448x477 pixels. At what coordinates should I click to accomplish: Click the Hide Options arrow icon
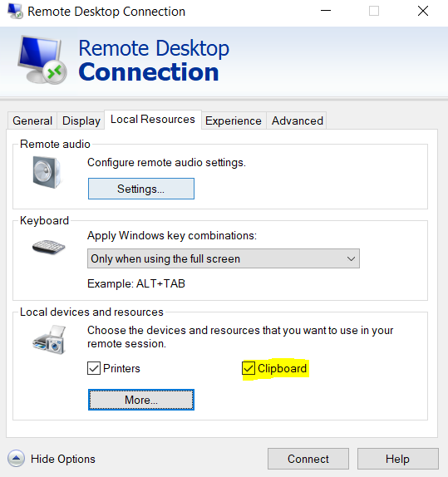pos(16,459)
